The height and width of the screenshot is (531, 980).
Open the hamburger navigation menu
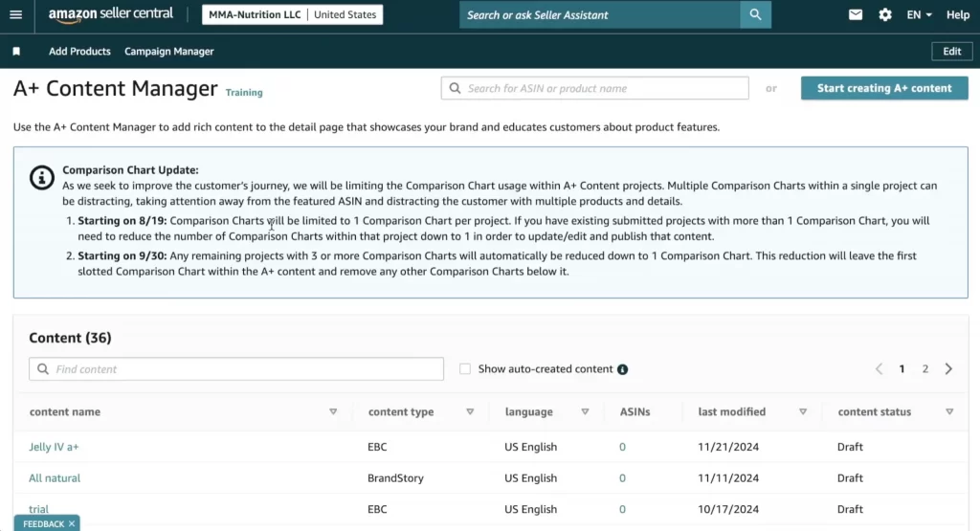pos(15,14)
